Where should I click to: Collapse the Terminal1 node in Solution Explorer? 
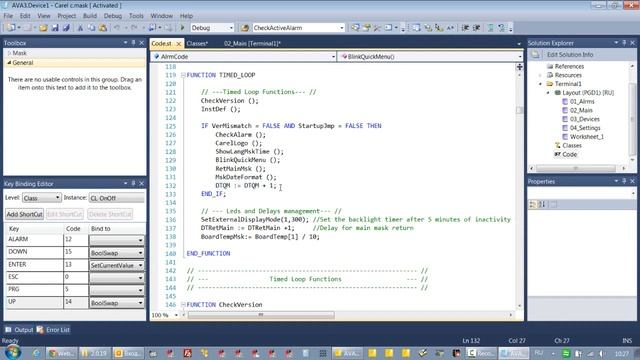click(540, 84)
